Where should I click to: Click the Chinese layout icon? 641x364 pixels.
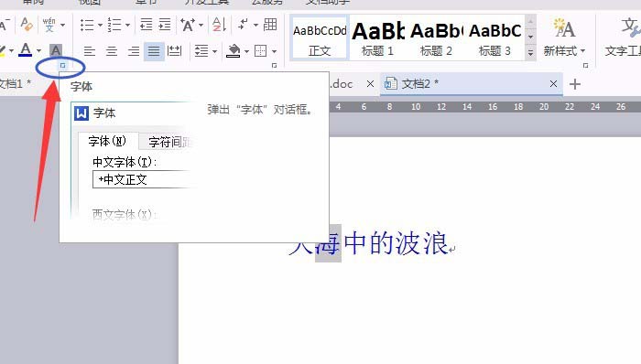[x=188, y=25]
